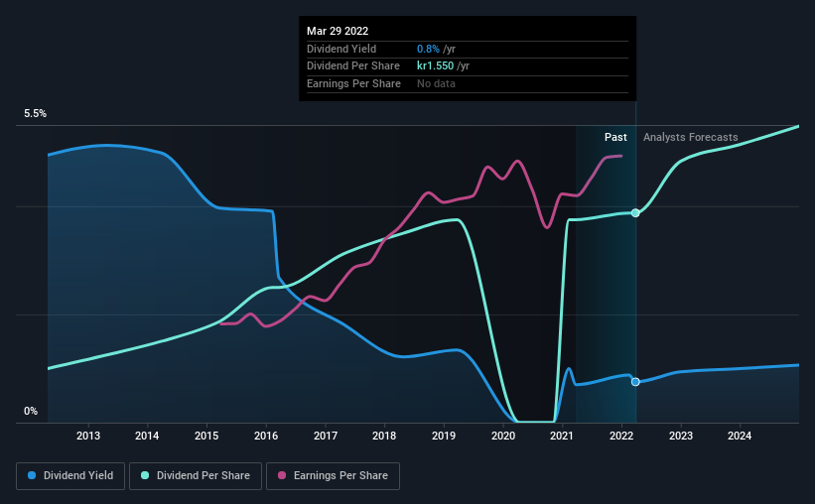Click the pink Earnings Per Share legend dot
Image resolution: width=815 pixels, height=504 pixels.
[282, 475]
